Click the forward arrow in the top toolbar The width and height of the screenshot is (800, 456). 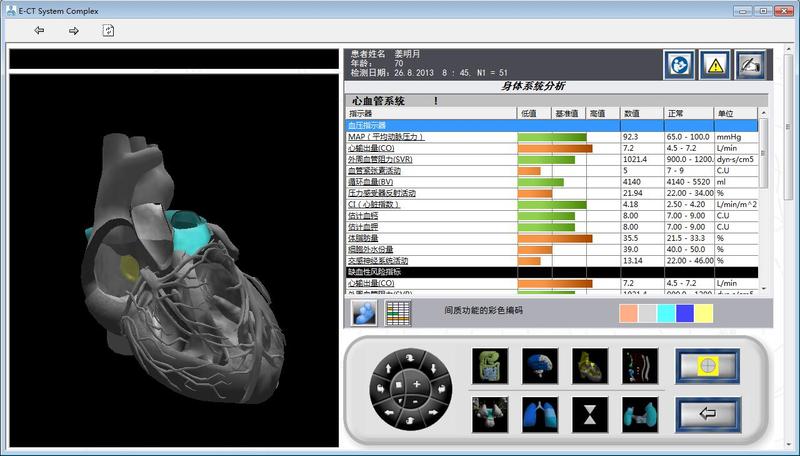(73, 31)
